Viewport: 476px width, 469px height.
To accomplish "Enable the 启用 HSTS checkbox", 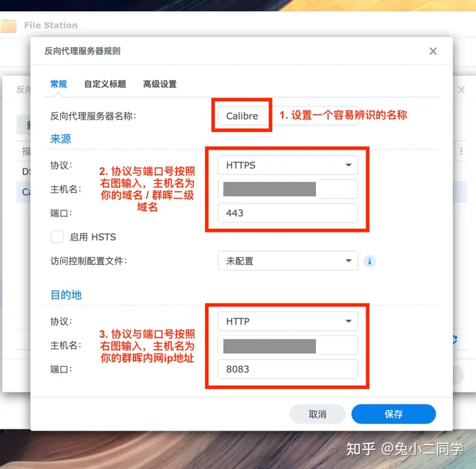I will [x=57, y=237].
